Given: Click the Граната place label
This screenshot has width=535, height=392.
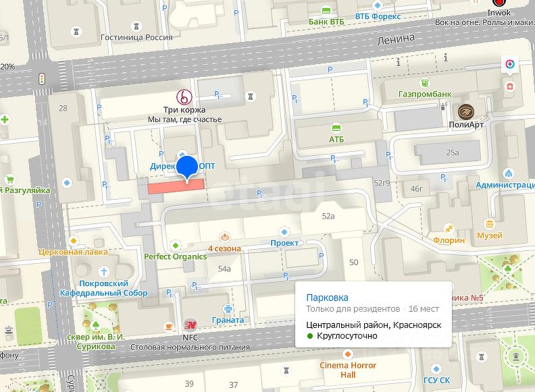Looking at the screenshot, I should coord(228,320).
